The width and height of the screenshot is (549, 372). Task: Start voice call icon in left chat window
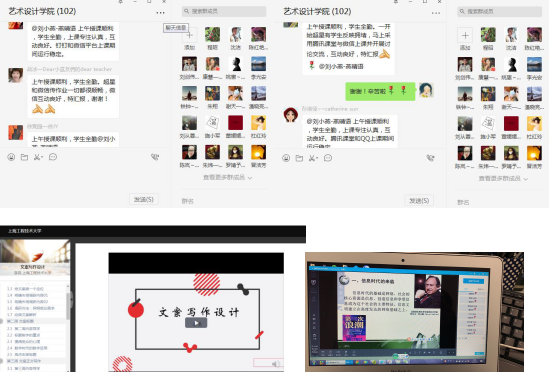tap(155, 157)
